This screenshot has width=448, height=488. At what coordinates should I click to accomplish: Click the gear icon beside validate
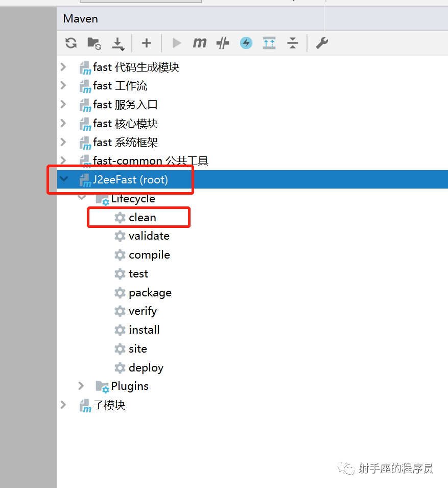[x=120, y=236]
